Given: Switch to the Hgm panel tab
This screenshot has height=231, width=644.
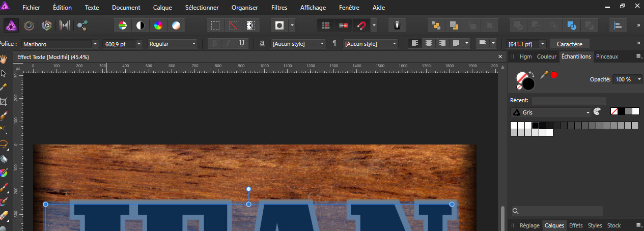Looking at the screenshot, I should pyautogui.click(x=526, y=56).
